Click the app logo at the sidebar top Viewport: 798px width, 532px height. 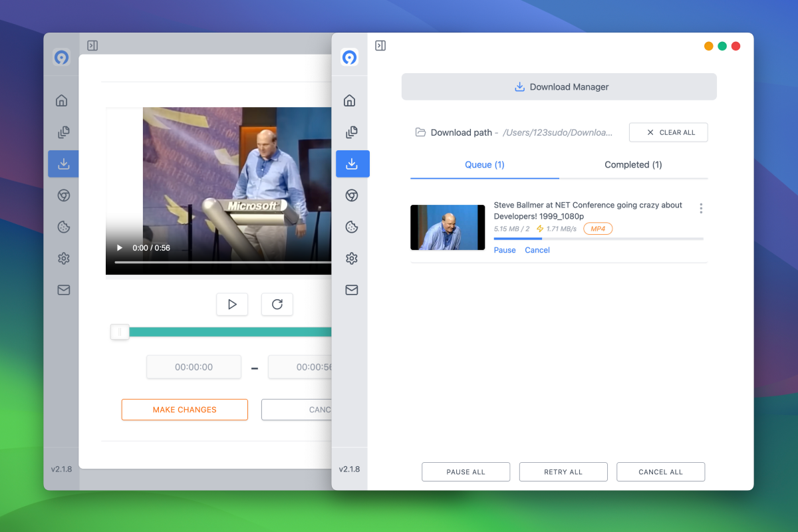point(351,57)
